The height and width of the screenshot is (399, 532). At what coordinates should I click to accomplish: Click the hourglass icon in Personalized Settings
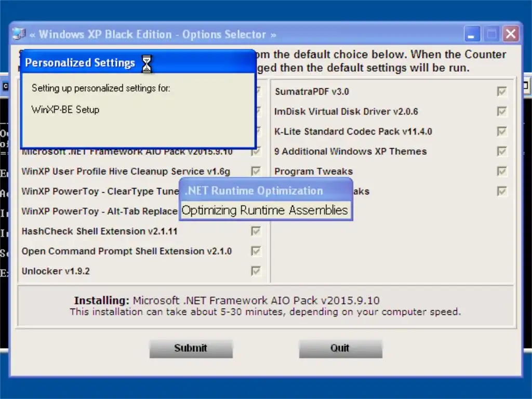(x=147, y=64)
